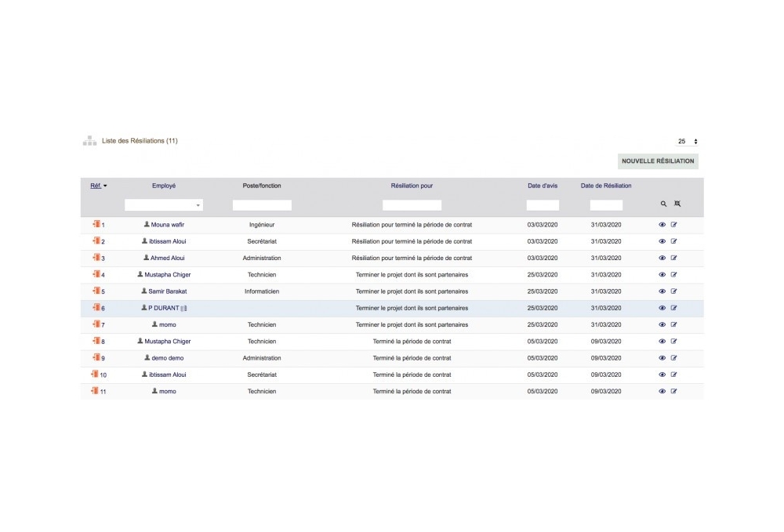Click the clear-search icon next to the magnifier
784x532 pixels.
point(677,203)
